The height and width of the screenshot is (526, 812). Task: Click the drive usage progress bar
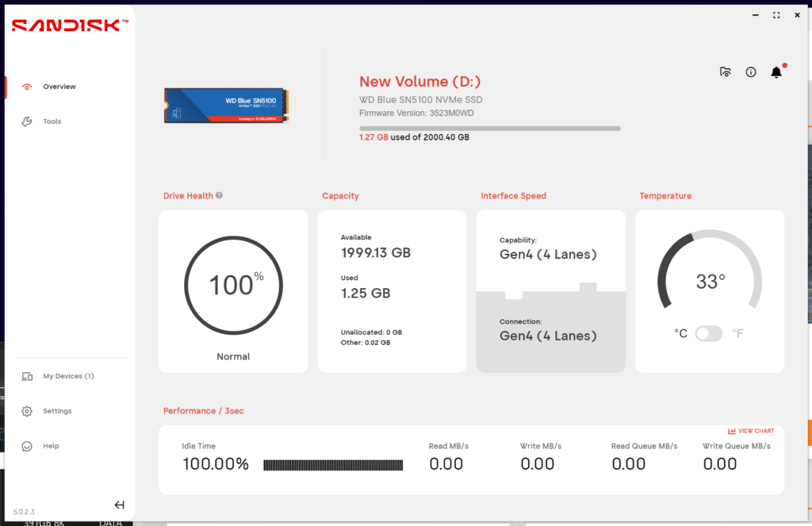[x=490, y=128]
